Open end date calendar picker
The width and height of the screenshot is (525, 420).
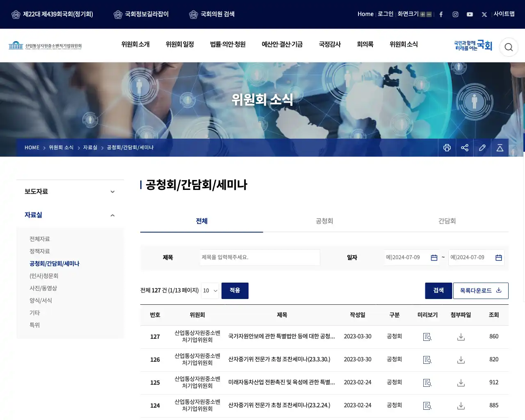(499, 258)
